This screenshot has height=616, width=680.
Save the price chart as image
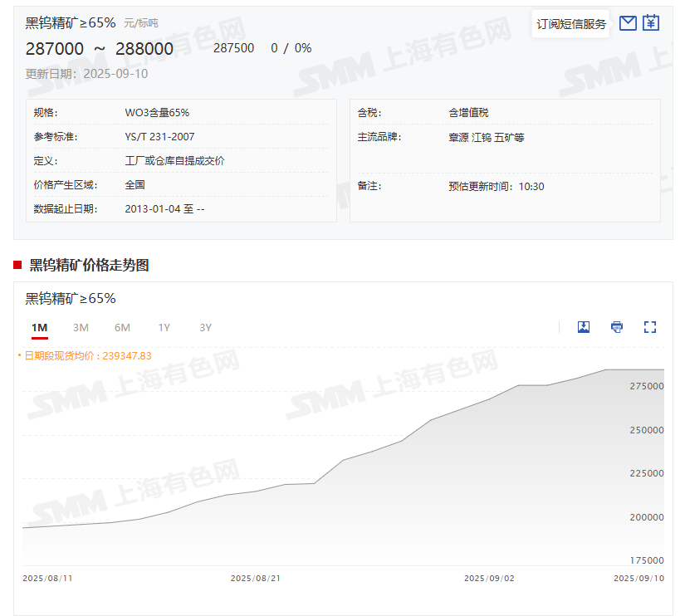point(584,327)
